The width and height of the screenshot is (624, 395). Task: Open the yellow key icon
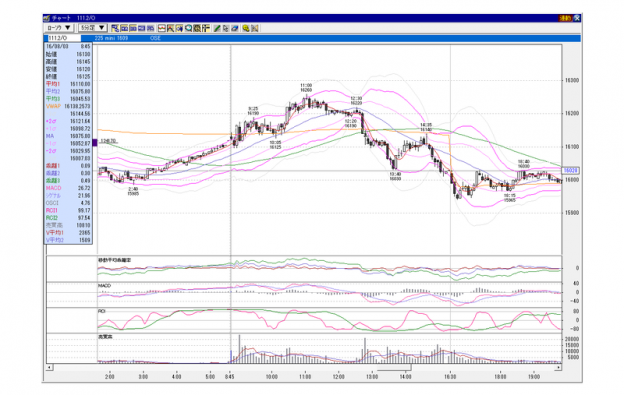(x=246, y=28)
